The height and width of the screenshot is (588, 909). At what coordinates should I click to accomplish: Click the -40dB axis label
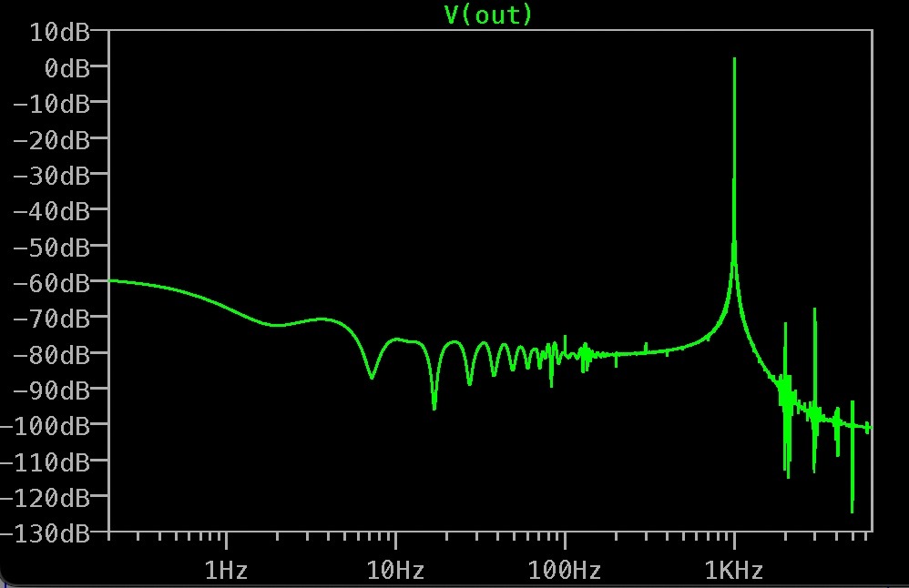[x=52, y=211]
